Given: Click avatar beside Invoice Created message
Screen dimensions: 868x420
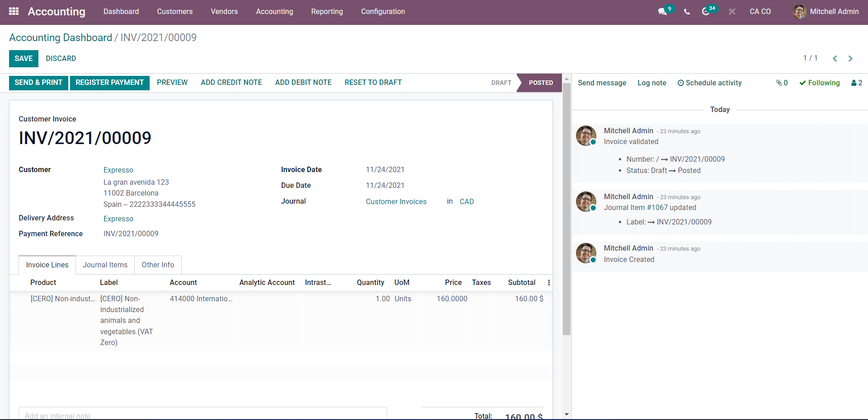Looking at the screenshot, I should 586,253.
